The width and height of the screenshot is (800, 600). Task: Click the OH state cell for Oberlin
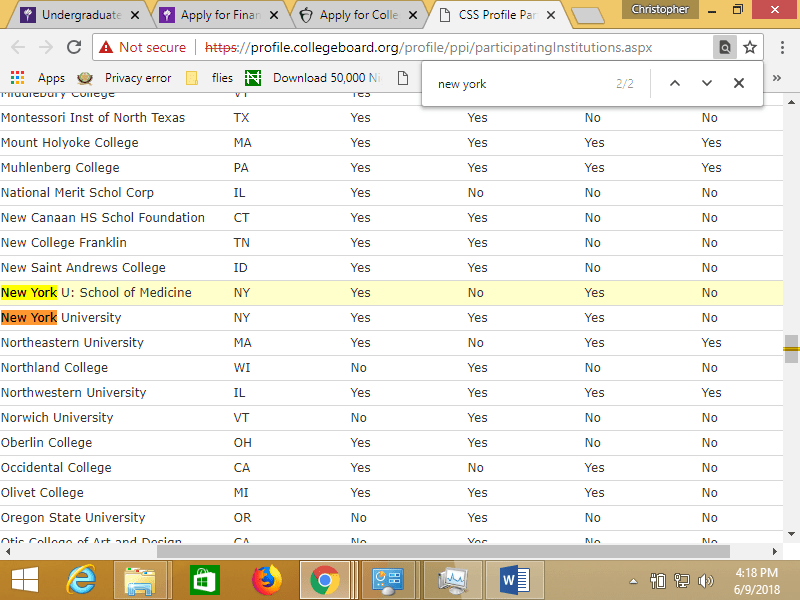pos(242,442)
